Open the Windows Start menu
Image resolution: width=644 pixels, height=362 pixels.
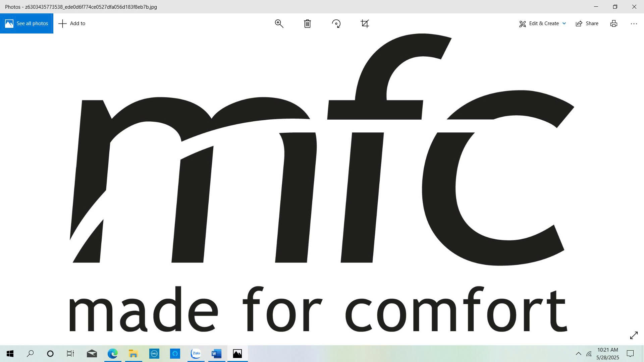[10, 354]
